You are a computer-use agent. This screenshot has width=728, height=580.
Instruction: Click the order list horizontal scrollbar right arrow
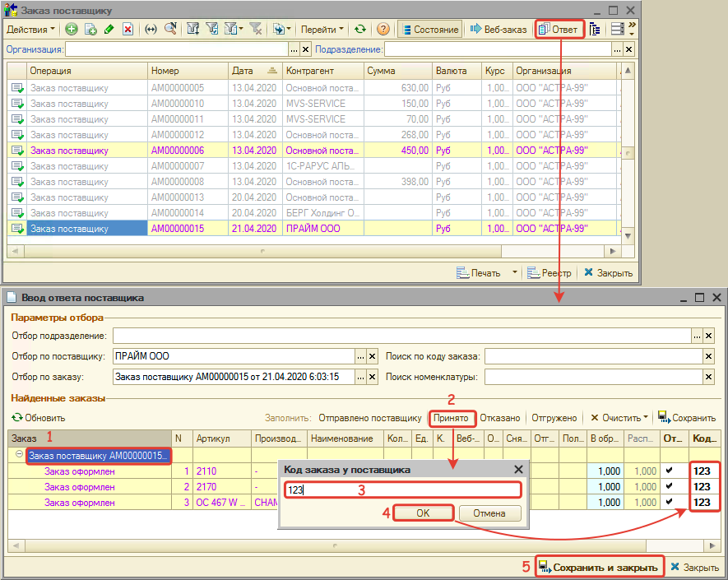(x=612, y=251)
